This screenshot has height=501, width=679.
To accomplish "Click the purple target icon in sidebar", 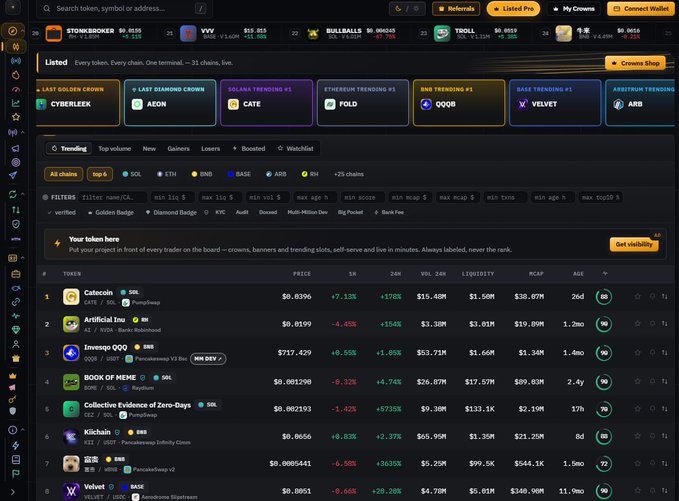I will coord(16,162).
